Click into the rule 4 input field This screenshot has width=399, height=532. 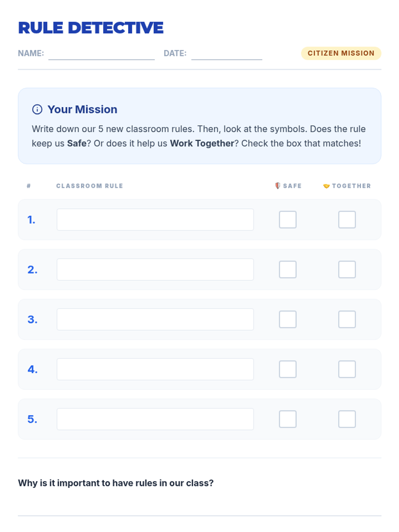coord(155,369)
